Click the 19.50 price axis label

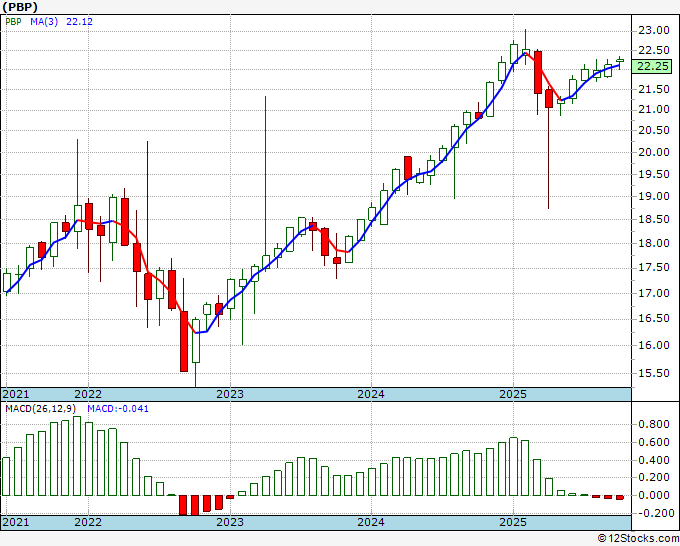(654, 174)
